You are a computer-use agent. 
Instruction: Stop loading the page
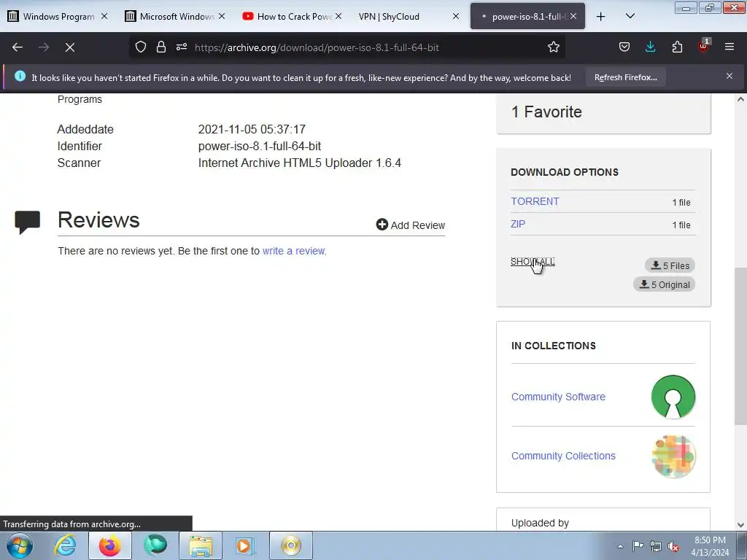click(x=69, y=47)
